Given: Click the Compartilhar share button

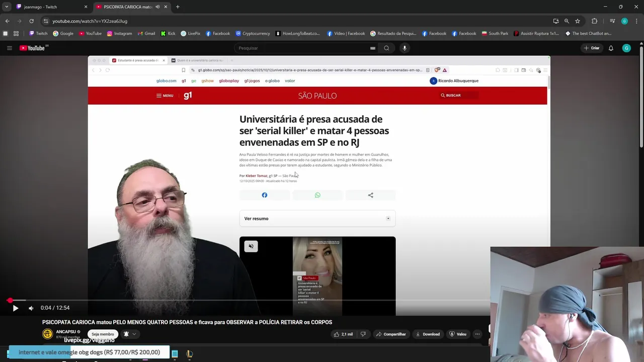Looking at the screenshot, I should (x=391, y=334).
